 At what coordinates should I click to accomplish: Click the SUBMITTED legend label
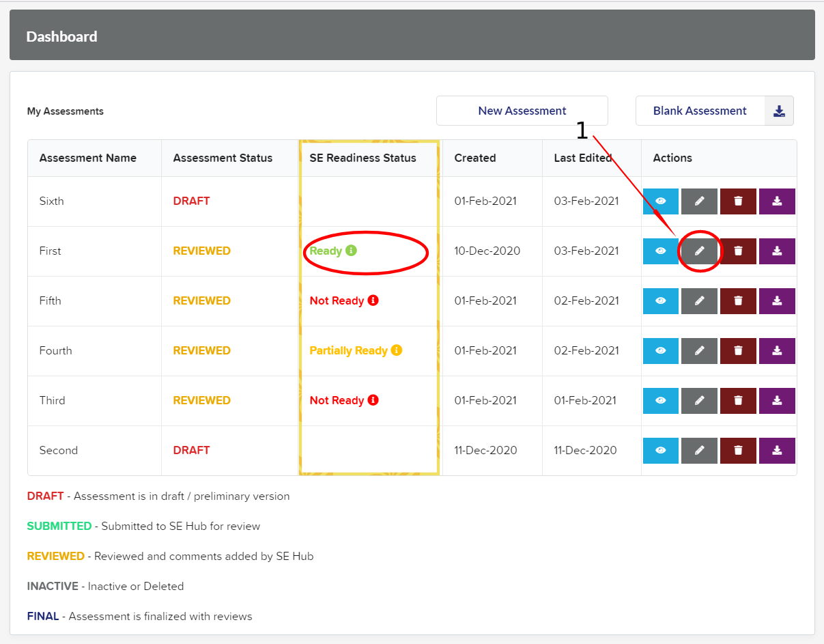[59, 526]
